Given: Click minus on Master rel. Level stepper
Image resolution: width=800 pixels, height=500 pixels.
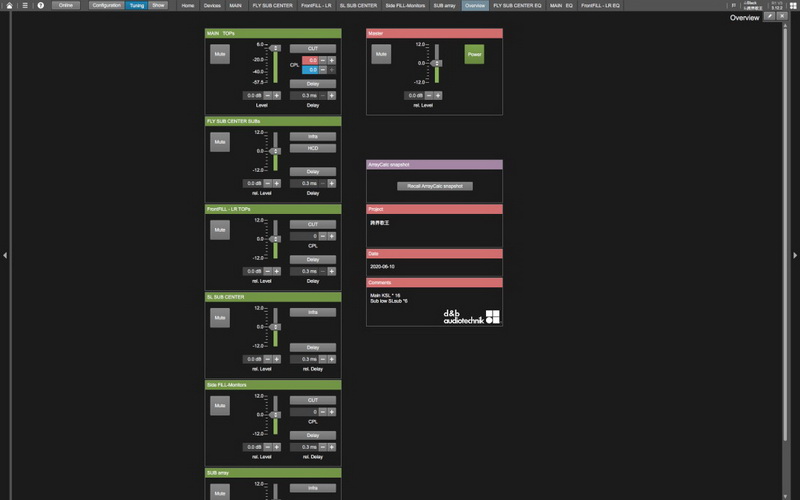Looking at the screenshot, I should coord(428,95).
